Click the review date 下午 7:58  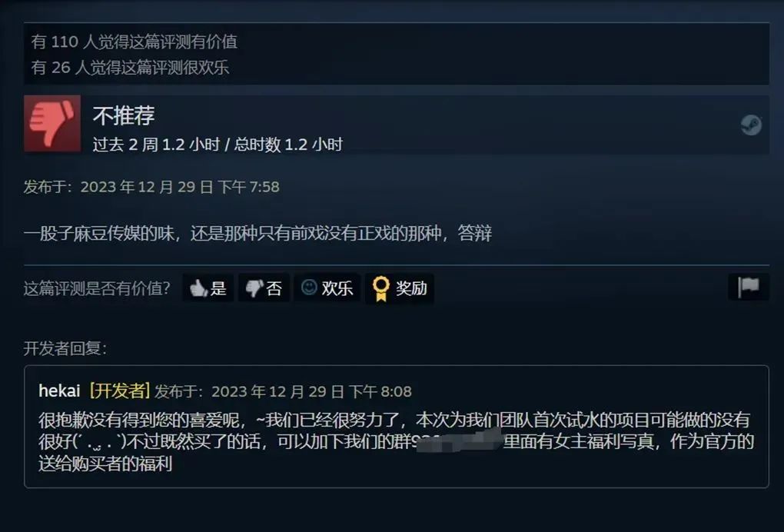point(248,187)
